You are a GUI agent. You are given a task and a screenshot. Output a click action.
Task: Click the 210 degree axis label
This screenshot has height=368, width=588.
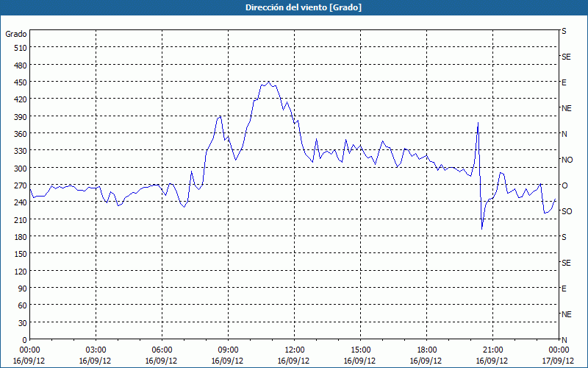tap(21, 219)
